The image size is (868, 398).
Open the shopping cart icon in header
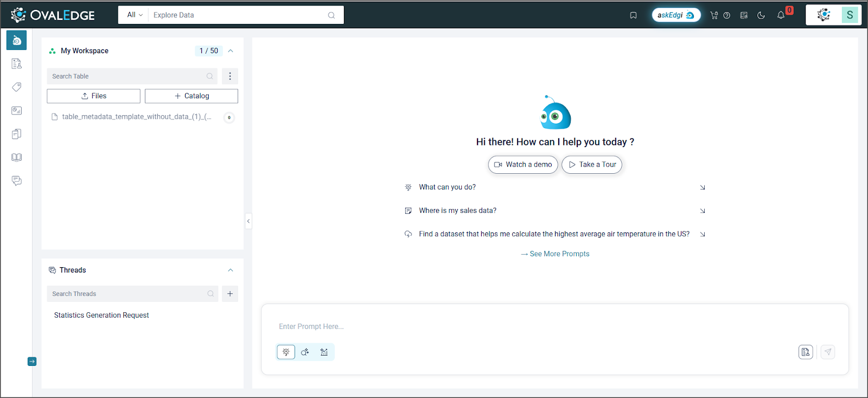click(714, 15)
